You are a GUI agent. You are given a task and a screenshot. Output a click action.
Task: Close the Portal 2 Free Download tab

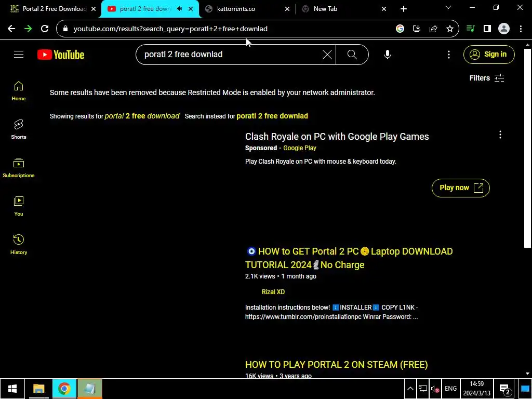pyautogui.click(x=94, y=9)
